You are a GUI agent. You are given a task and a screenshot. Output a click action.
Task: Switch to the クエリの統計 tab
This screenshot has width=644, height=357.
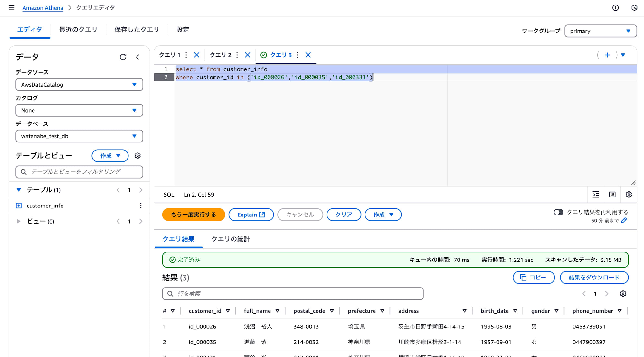(x=231, y=239)
